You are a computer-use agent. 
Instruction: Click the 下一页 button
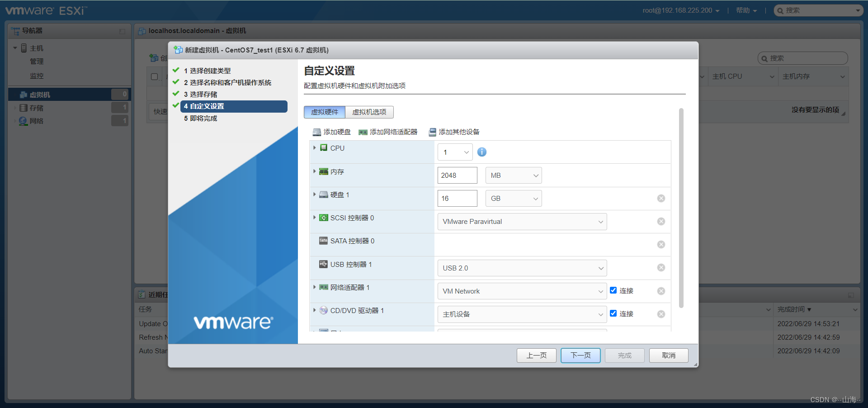tap(580, 356)
